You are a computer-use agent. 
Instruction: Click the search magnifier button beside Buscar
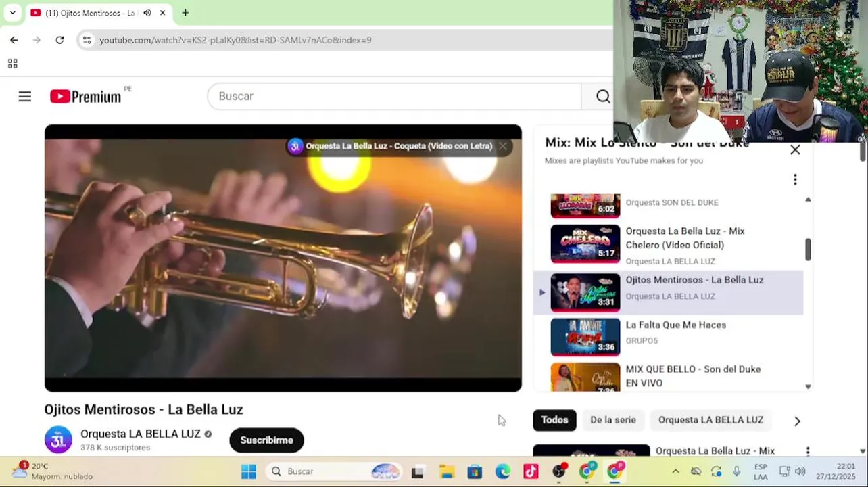point(603,97)
